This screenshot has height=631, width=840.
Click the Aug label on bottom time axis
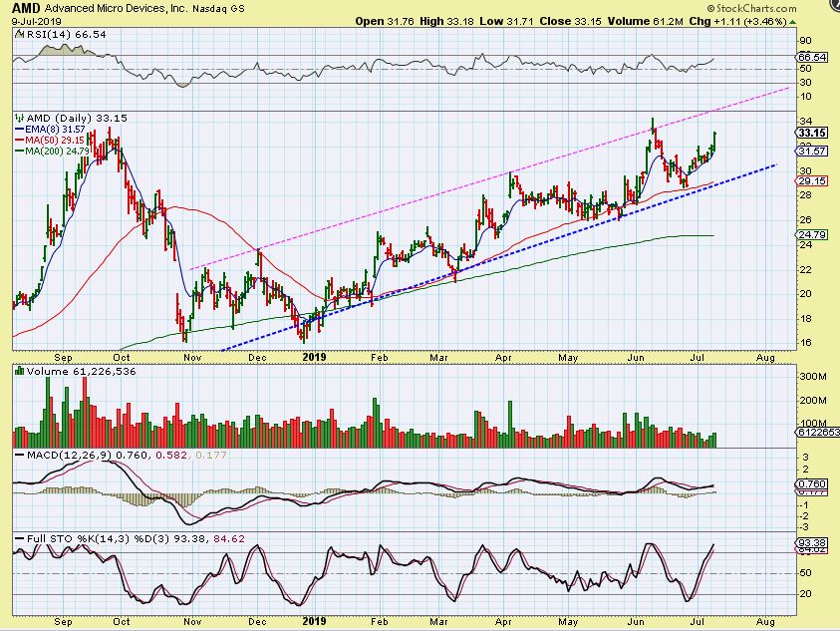tap(765, 622)
